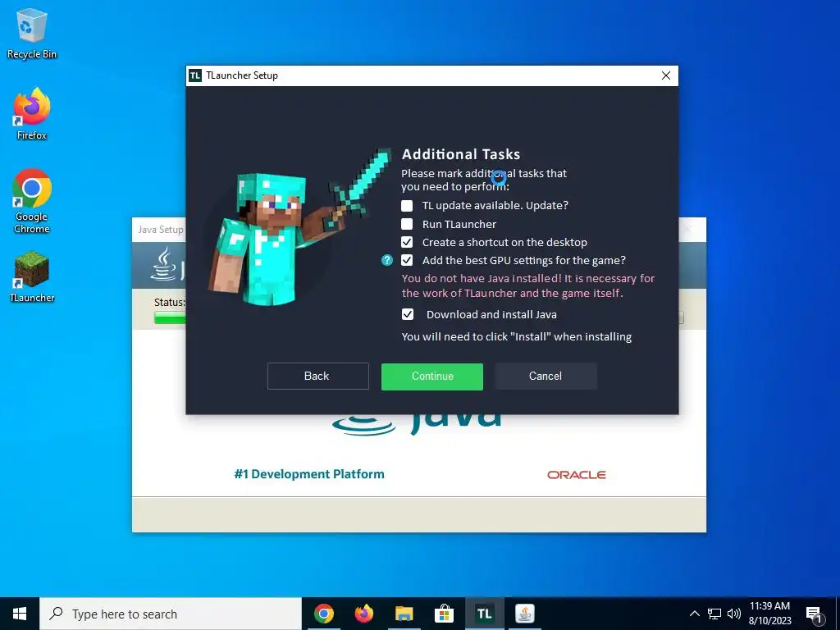Check the TL update available checkbox
840x630 pixels.
tap(407, 206)
